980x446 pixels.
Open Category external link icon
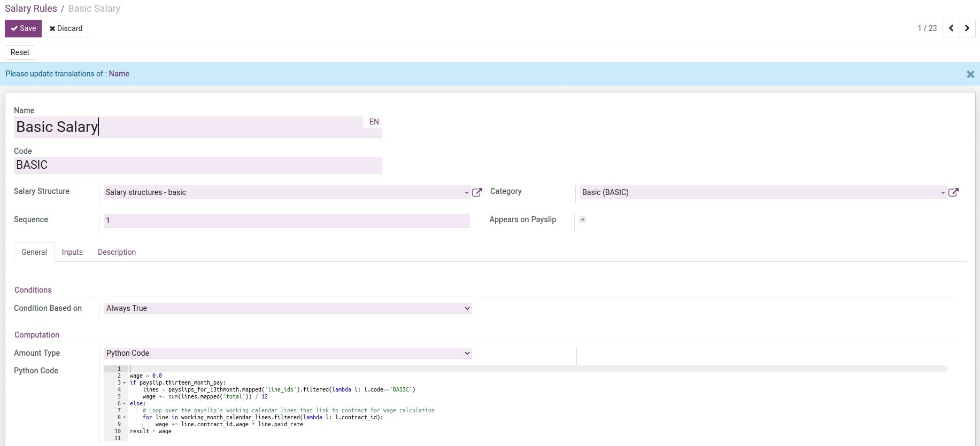point(953,192)
